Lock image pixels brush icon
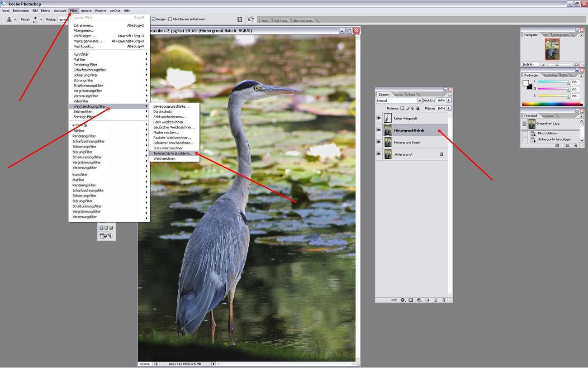Viewport: 588px width, 368px height. coord(408,108)
